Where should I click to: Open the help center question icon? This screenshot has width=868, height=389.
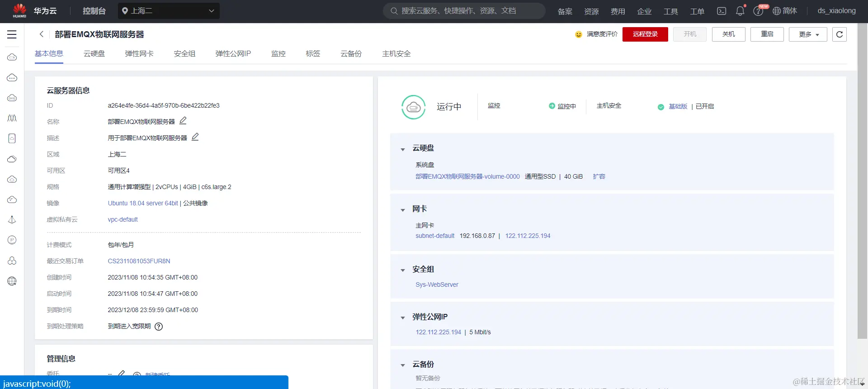758,11
